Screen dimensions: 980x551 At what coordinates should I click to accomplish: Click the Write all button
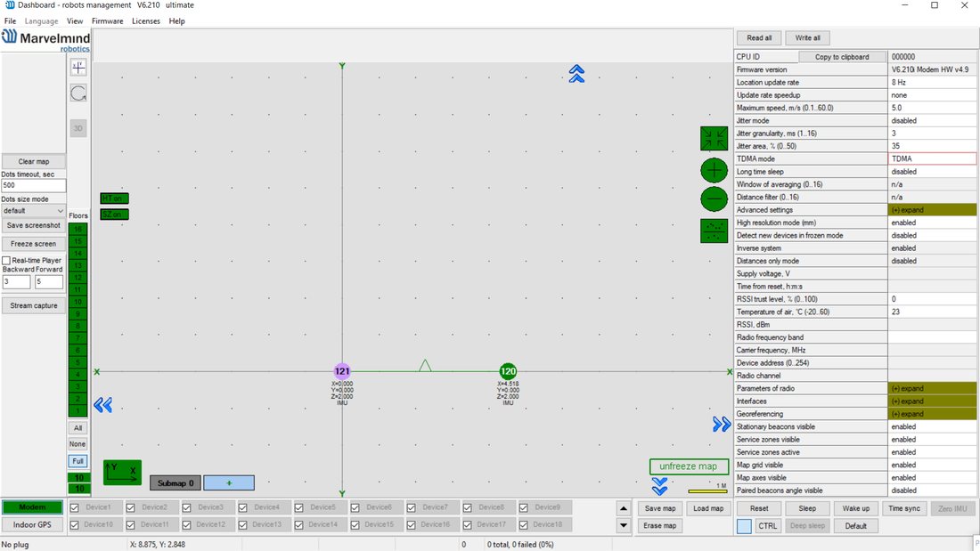807,38
